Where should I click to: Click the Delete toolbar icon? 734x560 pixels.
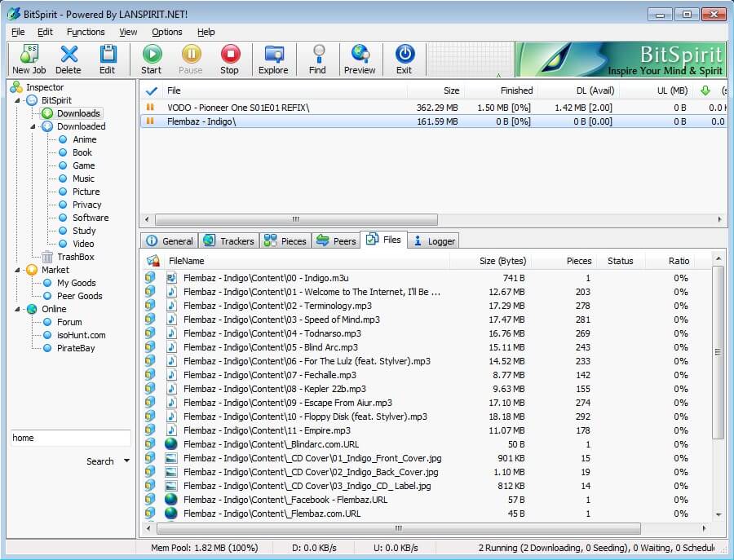coord(69,55)
